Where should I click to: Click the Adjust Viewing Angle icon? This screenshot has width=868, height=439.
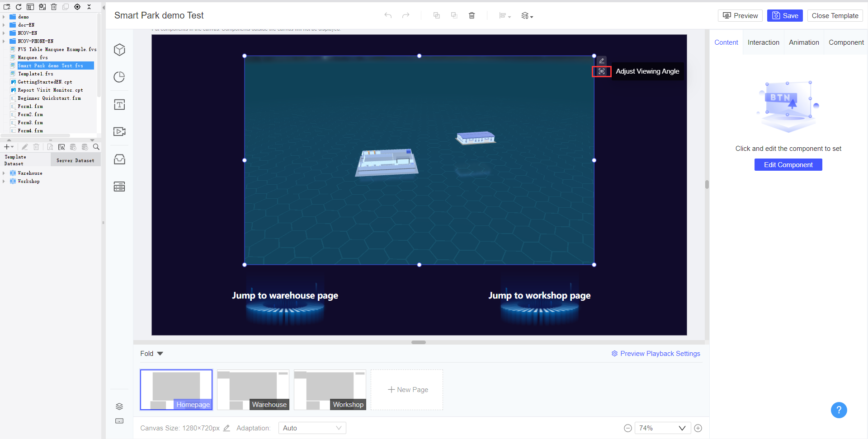pyautogui.click(x=601, y=71)
